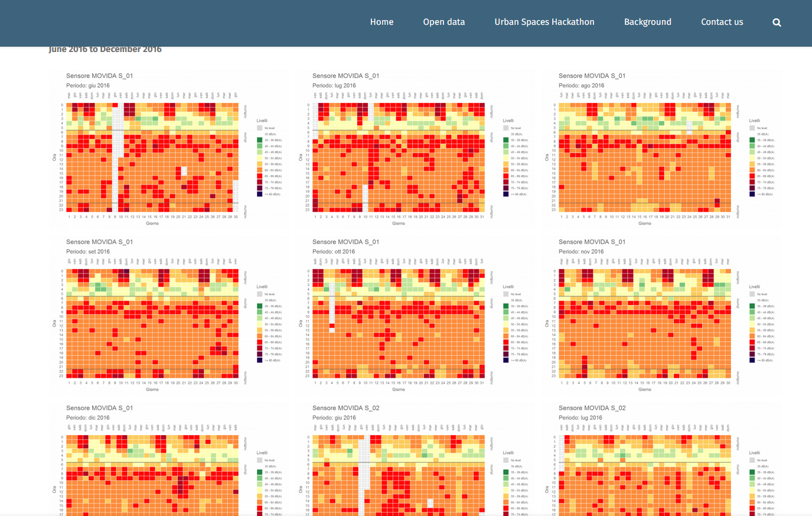This screenshot has height=516, width=812.
Task: Click dark green 35-39 dB(A) swatch in giu 2016 legend
Action: (x=259, y=140)
